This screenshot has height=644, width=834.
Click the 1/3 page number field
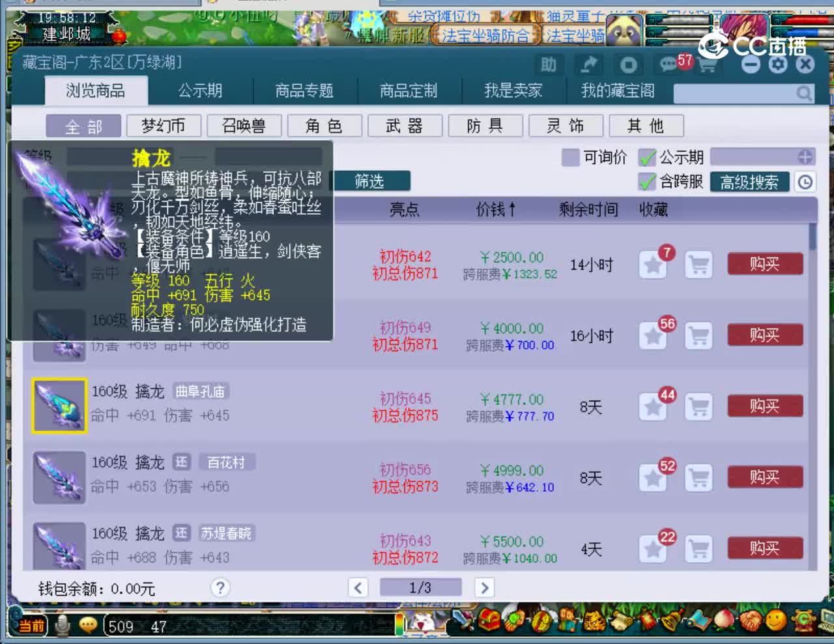point(420,587)
